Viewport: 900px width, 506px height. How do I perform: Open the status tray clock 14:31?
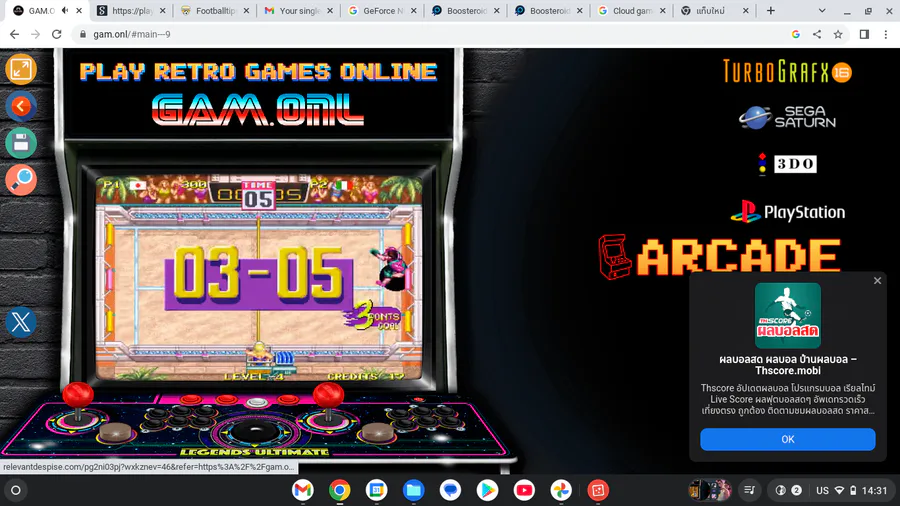point(874,491)
